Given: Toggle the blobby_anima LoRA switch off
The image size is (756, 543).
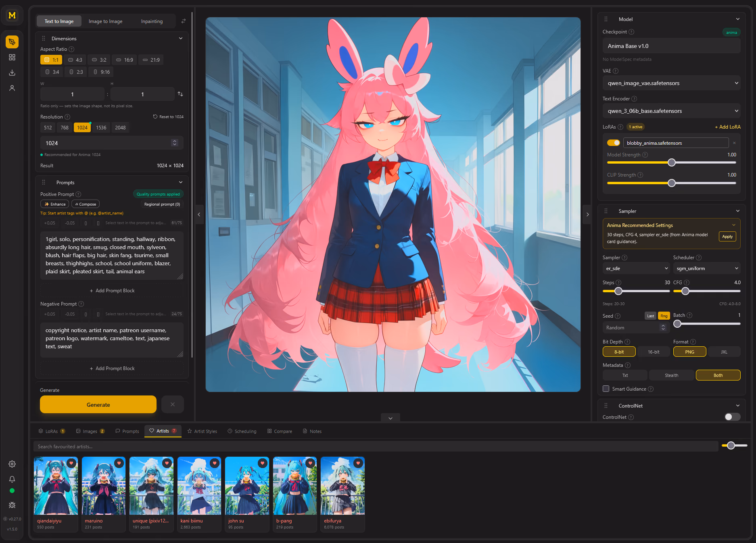Looking at the screenshot, I should 614,143.
